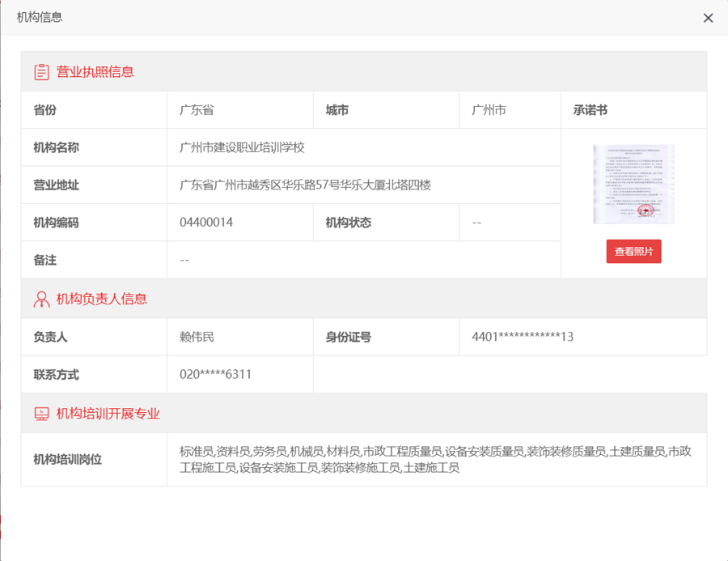Viewport: 728px width, 561px height.
Task: Click the 负责人 label cell
Action: point(94,337)
